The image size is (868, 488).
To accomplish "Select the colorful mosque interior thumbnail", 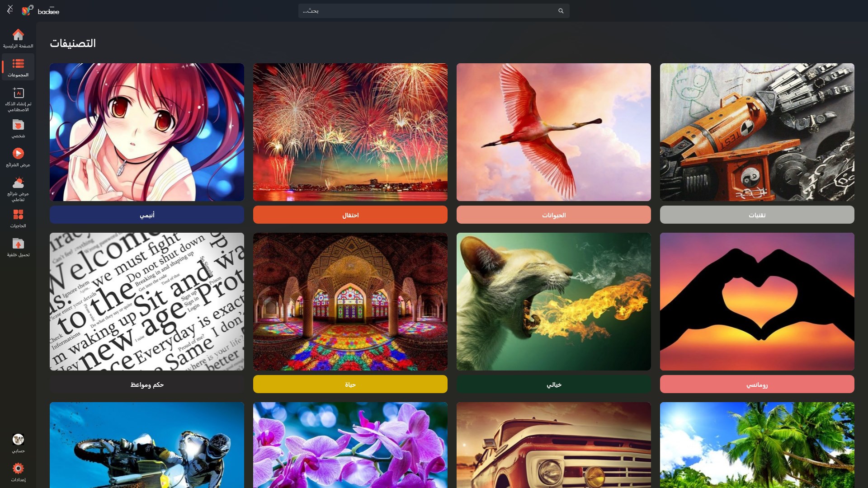I will point(350,301).
